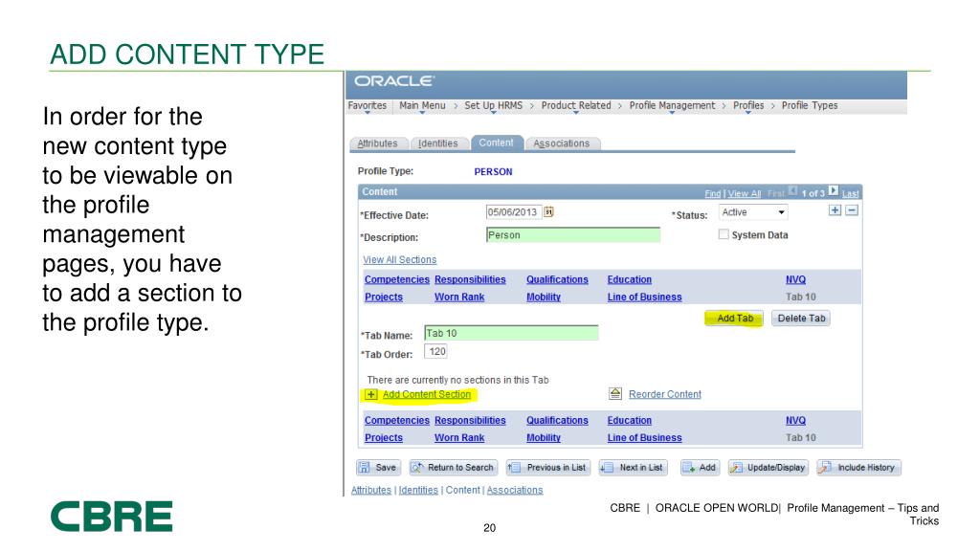Expand Profile Management breadcrumb menu
The image size is (980, 551).
[672, 105]
